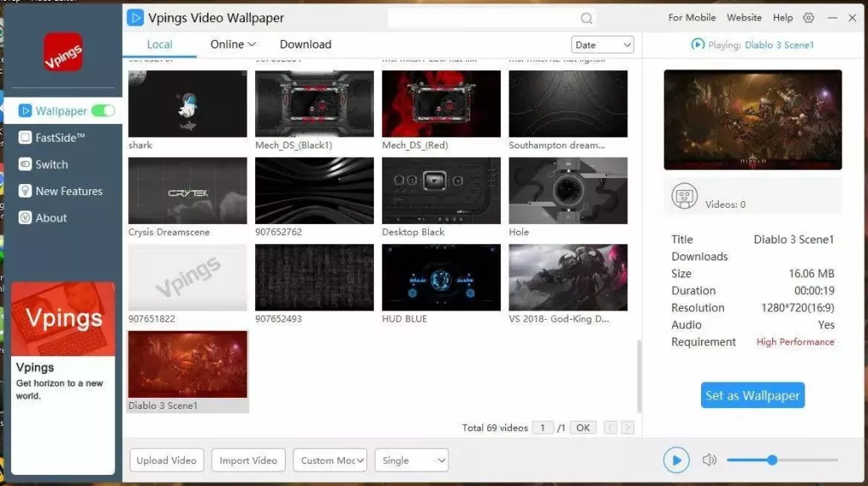Click the Wallpaper sidebar icon
The image size is (868, 486).
pyautogui.click(x=25, y=111)
